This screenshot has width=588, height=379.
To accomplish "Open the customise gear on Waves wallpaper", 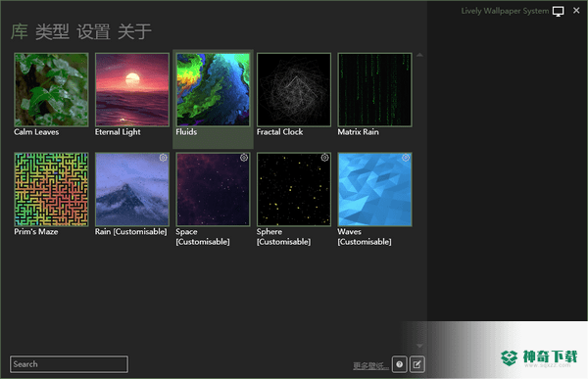I will click(x=406, y=158).
